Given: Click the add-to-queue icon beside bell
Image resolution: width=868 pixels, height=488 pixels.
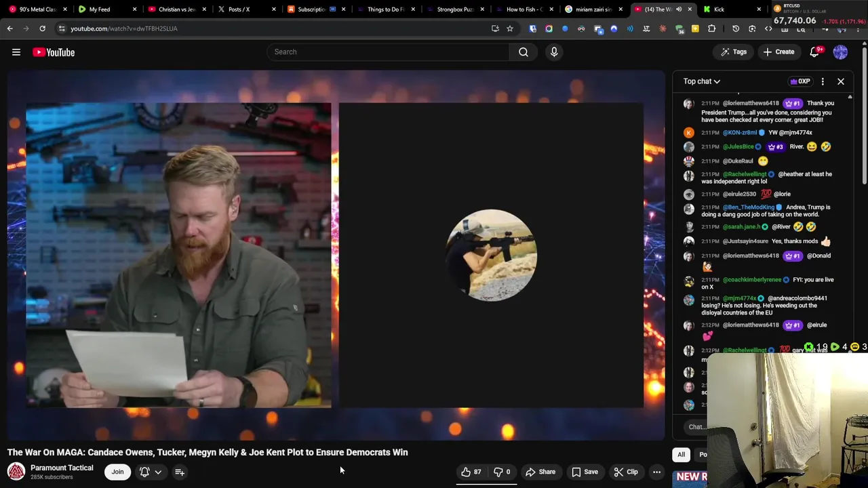Looking at the screenshot, I should pyautogui.click(x=180, y=472).
